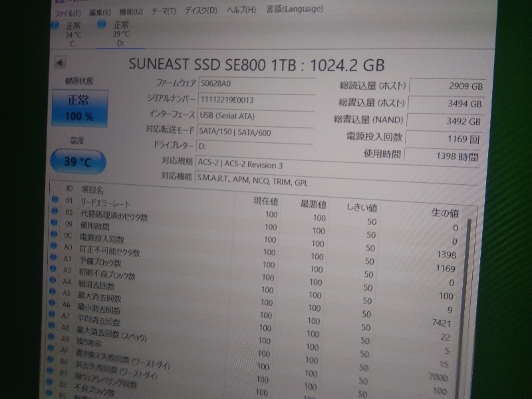Viewport: 532px width, 399px height.
Task: Click status dot for A5 最大消去回数
Action: click(x=53, y=291)
